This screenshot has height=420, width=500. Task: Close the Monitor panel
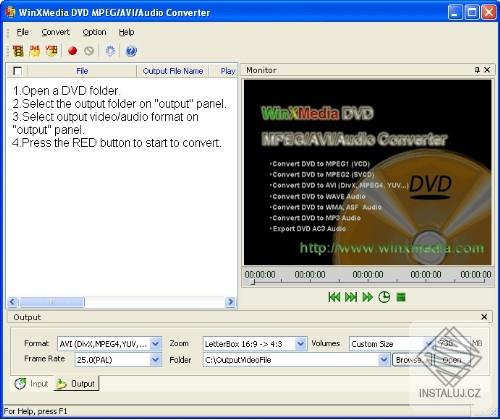[487, 70]
